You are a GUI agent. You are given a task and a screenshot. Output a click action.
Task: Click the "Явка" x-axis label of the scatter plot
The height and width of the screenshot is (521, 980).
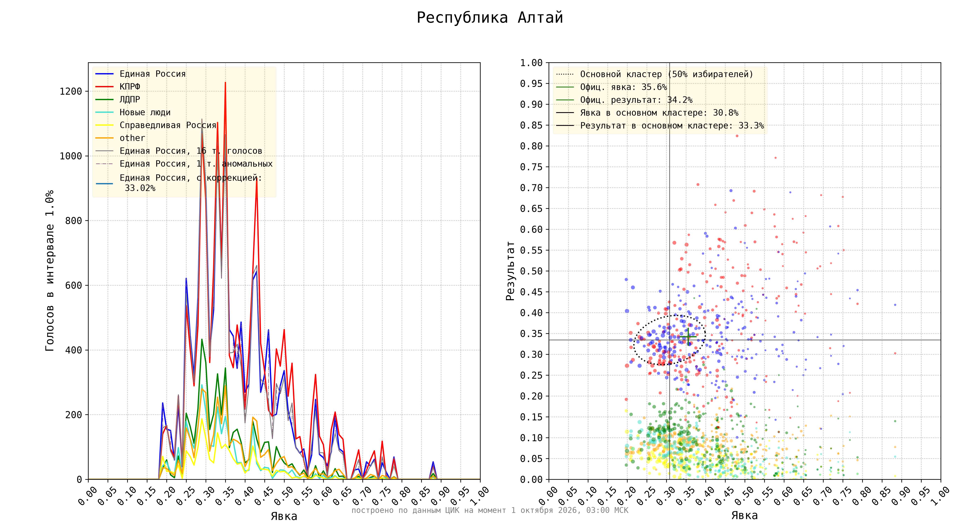point(745,515)
